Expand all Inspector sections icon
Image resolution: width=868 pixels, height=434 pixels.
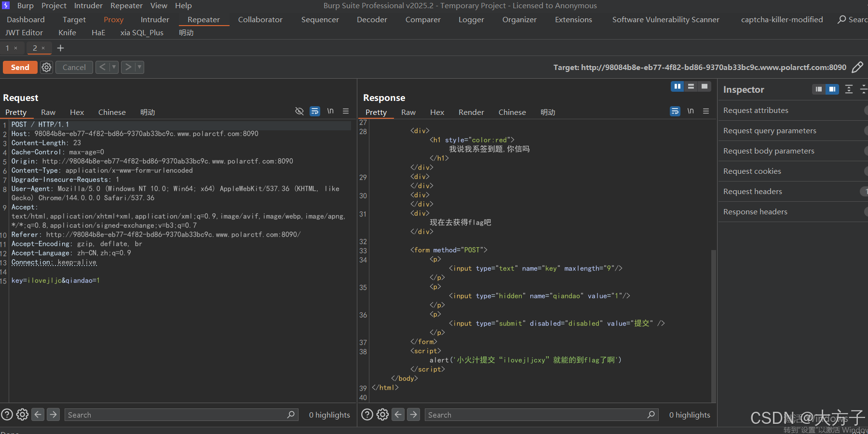(849, 89)
